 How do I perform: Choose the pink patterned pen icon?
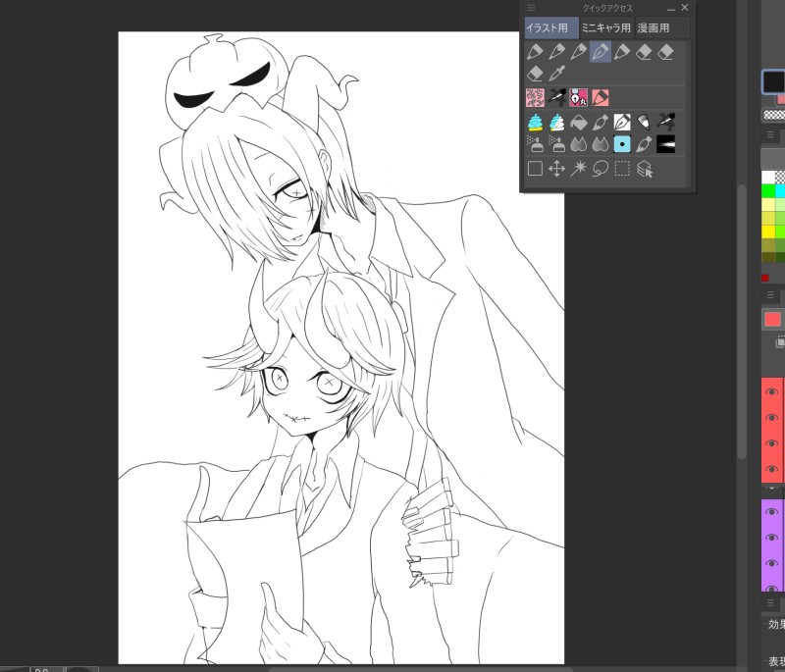pos(535,97)
